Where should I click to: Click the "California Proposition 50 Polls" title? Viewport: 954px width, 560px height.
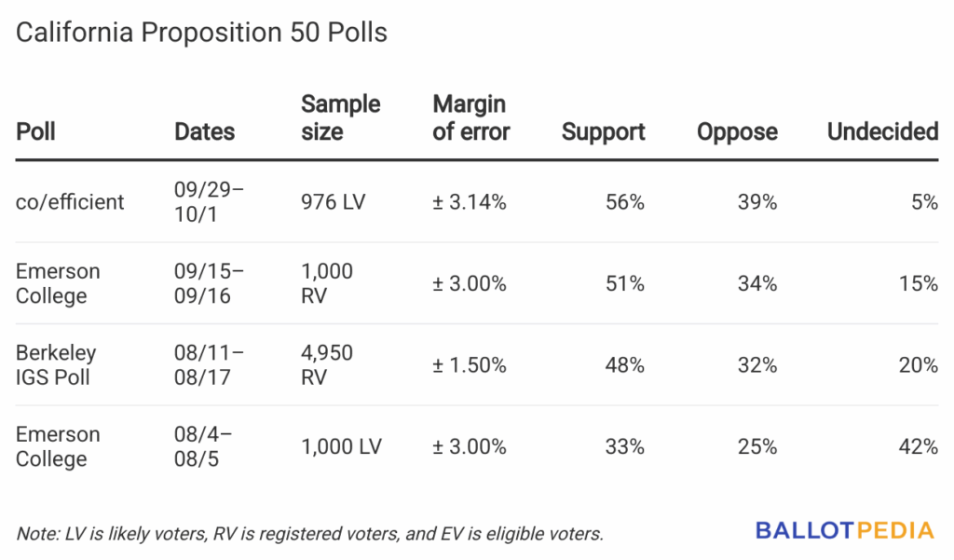[201, 34]
